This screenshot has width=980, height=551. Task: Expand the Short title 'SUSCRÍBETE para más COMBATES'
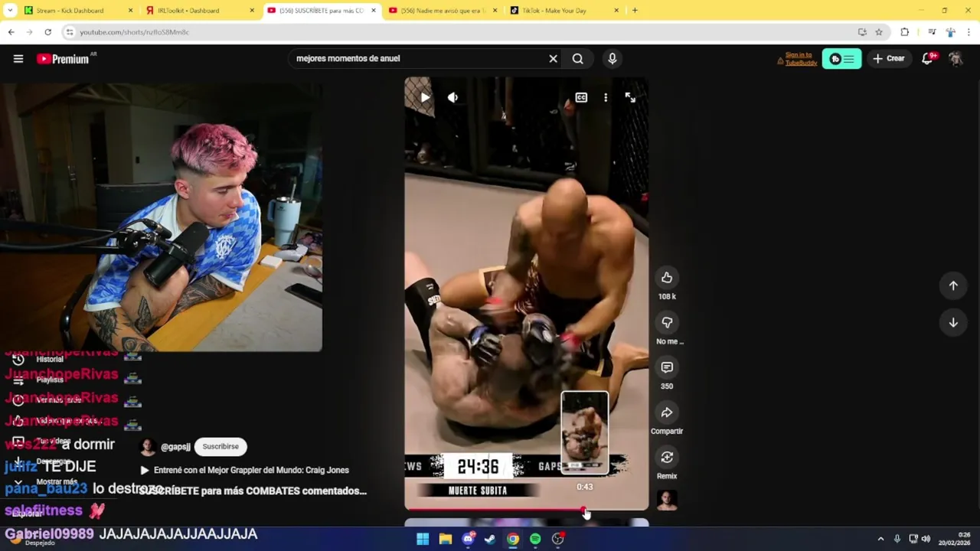pos(253,491)
